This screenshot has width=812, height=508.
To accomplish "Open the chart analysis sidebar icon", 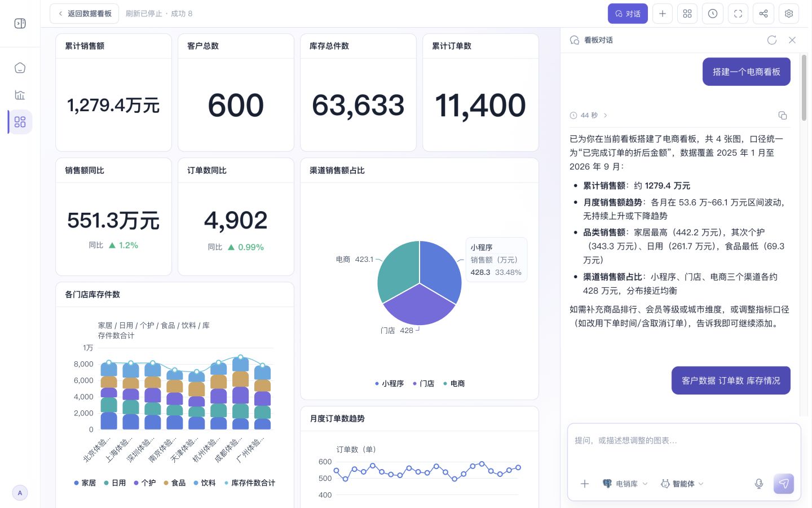I will click(20, 95).
